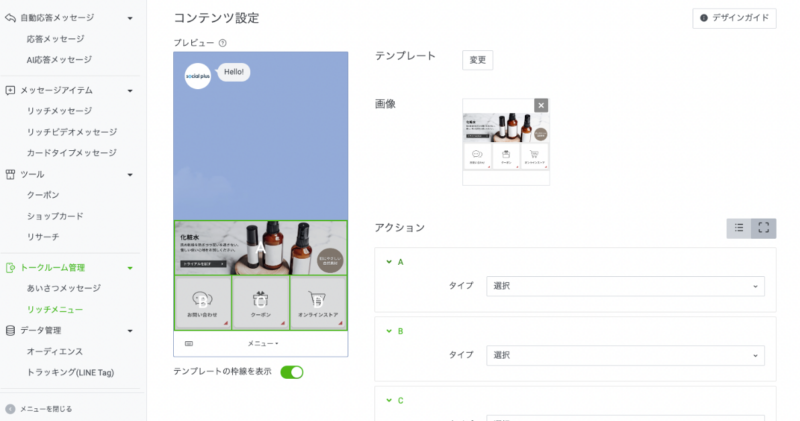Click the auto-reply messages arrow icon
The width and height of the screenshot is (800, 421).
tap(10, 18)
